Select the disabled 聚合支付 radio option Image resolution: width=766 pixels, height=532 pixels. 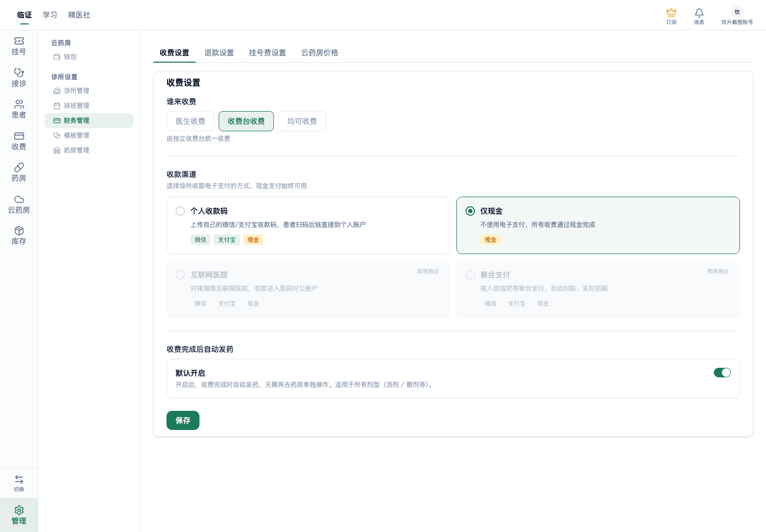(x=470, y=275)
